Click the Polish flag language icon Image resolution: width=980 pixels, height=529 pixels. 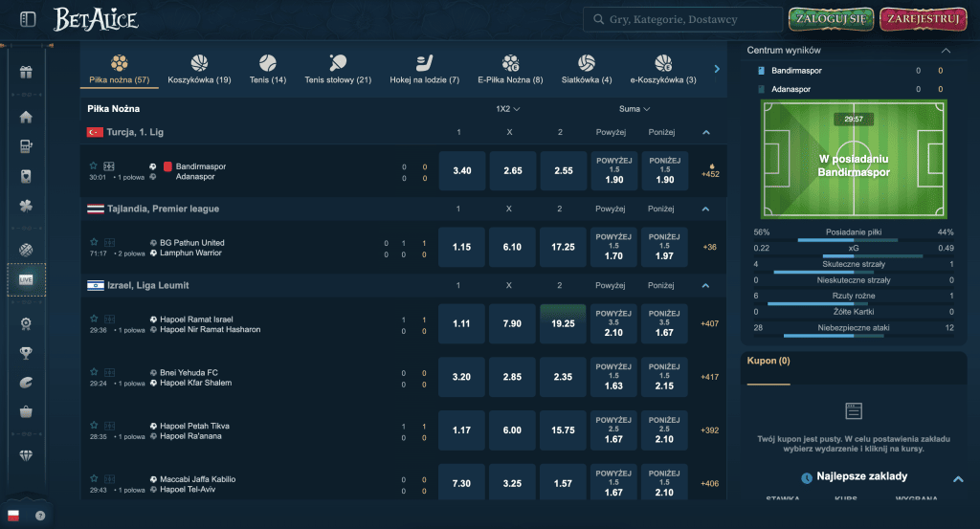(13, 516)
